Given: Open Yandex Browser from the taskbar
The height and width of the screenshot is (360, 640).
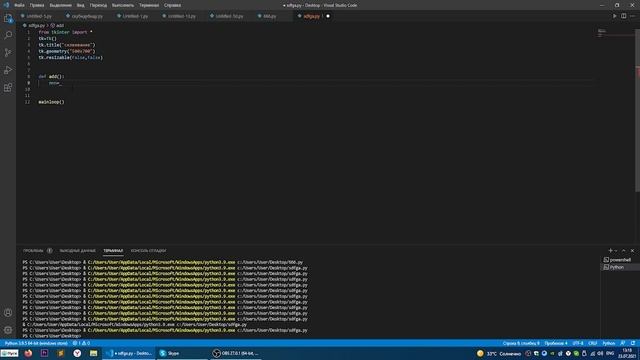Looking at the screenshot, I should coord(77,353).
